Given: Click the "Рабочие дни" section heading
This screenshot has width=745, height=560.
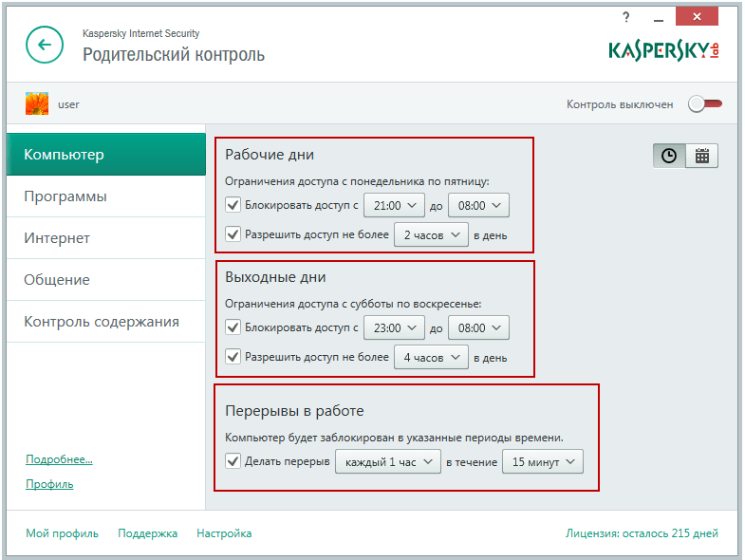Looking at the screenshot, I should pyautogui.click(x=270, y=155).
